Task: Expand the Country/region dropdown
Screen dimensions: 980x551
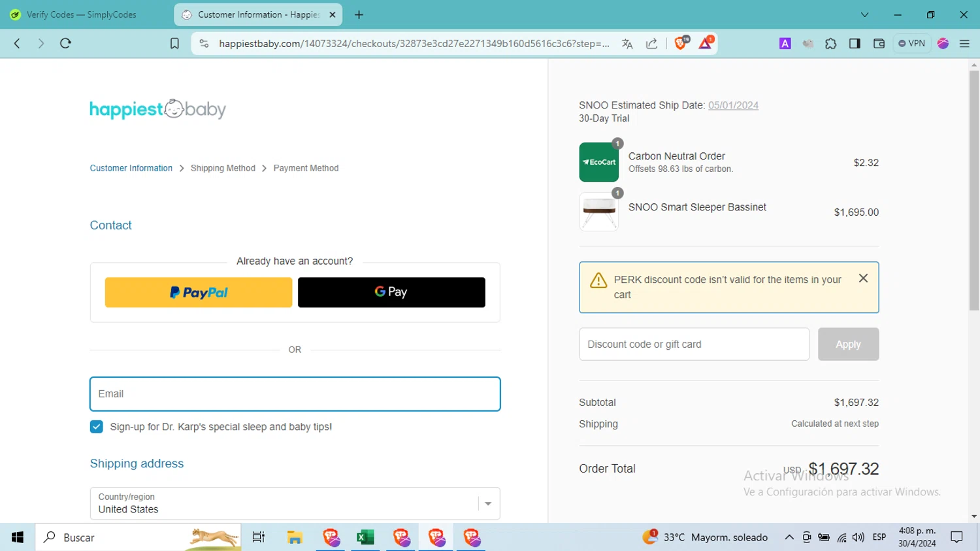Action: pyautogui.click(x=295, y=503)
